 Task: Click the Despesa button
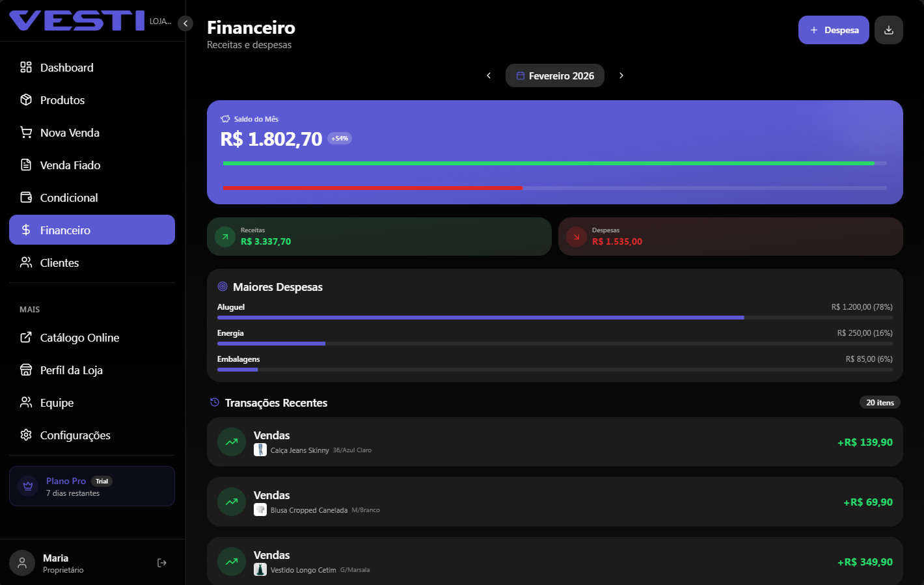(x=834, y=30)
